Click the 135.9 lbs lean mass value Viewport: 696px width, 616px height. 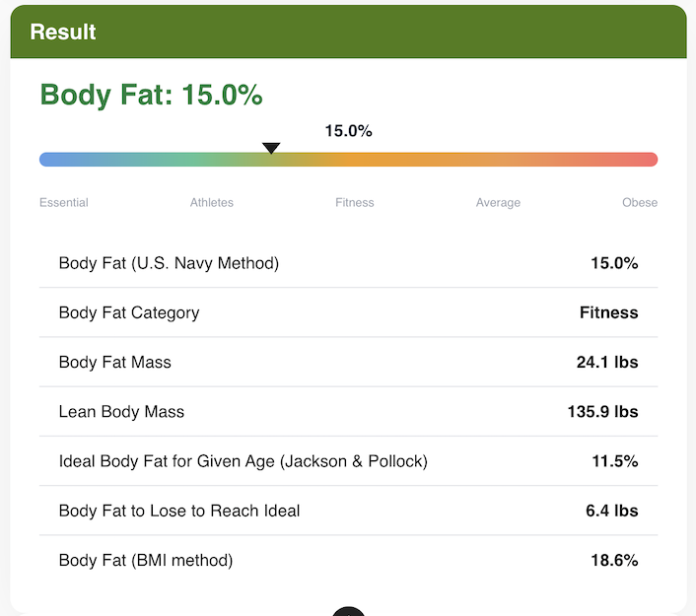602,411
